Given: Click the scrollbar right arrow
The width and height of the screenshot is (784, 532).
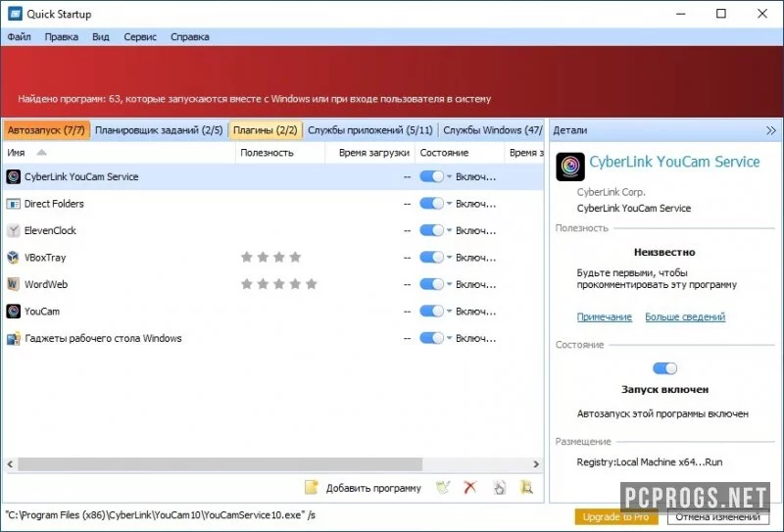Looking at the screenshot, I should tap(536, 464).
